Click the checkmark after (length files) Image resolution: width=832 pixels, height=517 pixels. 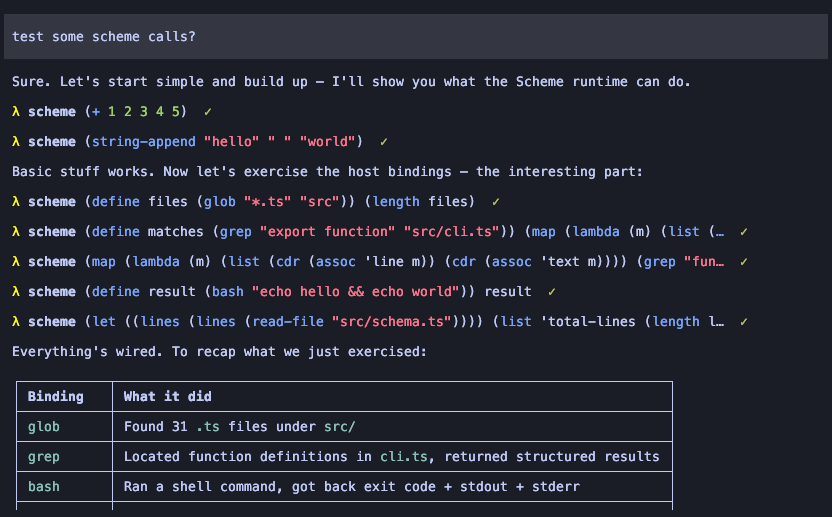coord(495,202)
